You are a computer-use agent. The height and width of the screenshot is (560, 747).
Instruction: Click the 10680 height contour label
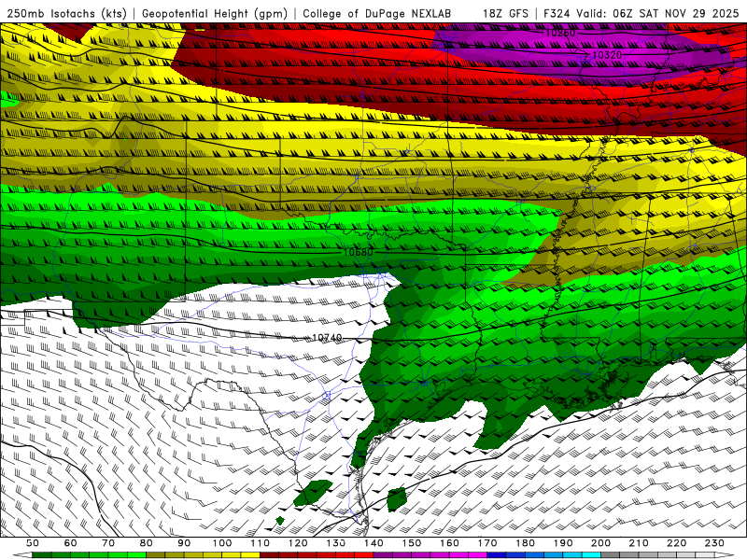[359, 252]
